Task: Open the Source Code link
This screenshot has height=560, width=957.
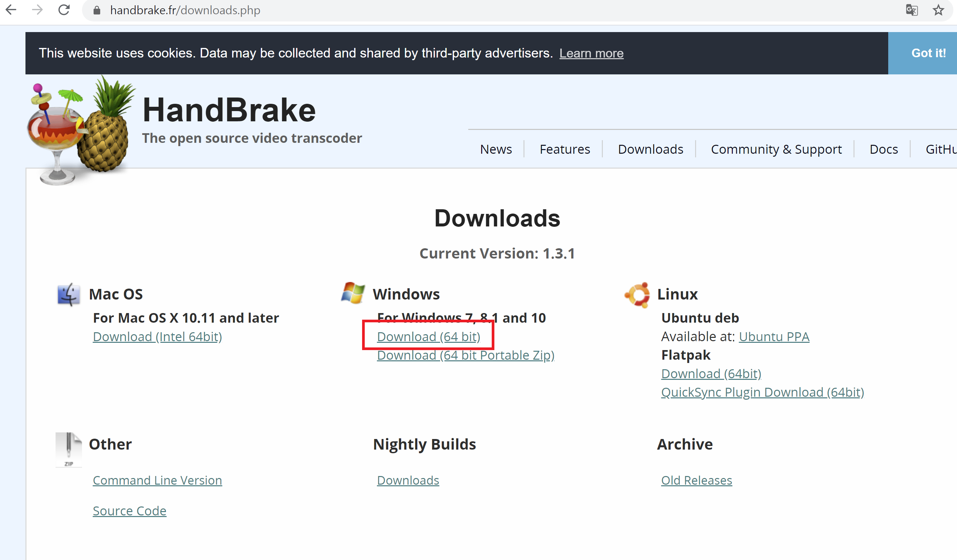Action: pyautogui.click(x=130, y=511)
